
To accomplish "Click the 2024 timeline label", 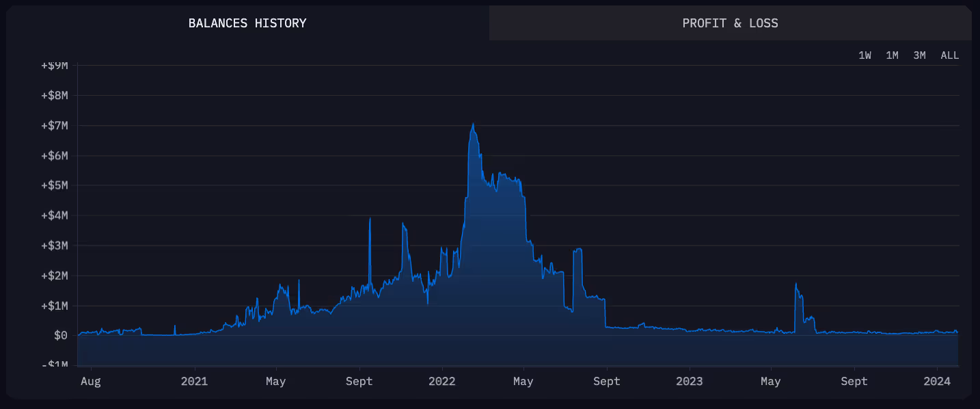I will [x=936, y=381].
